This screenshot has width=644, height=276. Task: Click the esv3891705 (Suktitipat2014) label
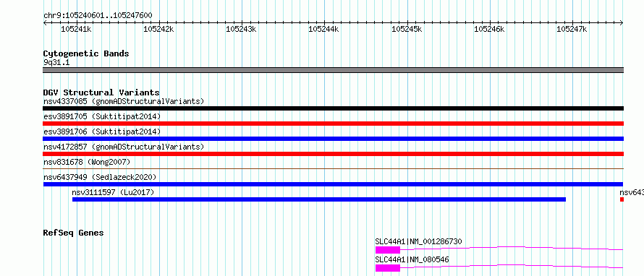(102, 116)
